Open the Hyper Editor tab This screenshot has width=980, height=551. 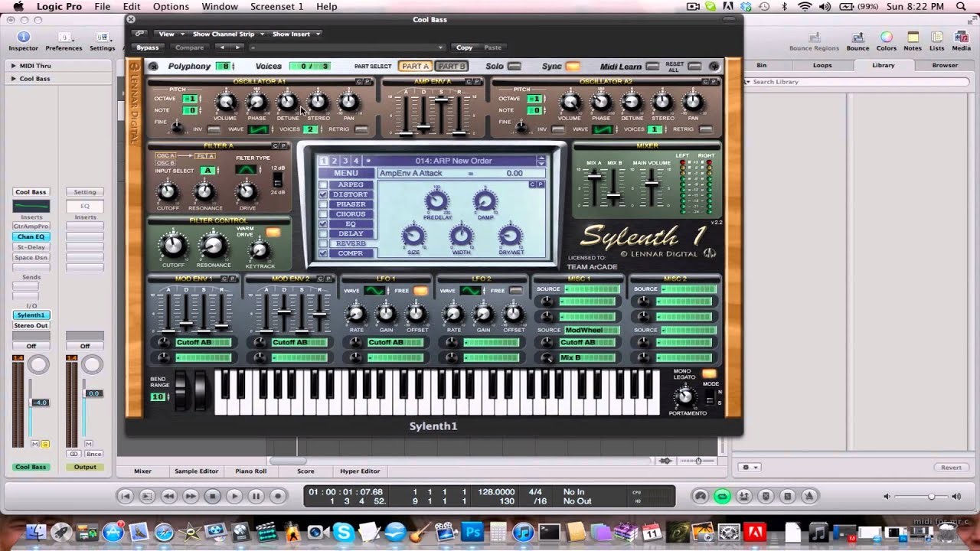click(x=360, y=471)
